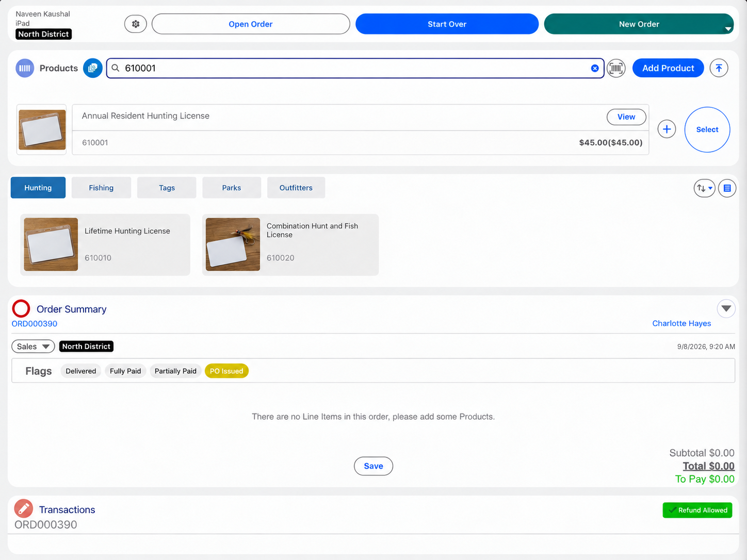
Task: Open settings gear in header
Action: tap(136, 24)
